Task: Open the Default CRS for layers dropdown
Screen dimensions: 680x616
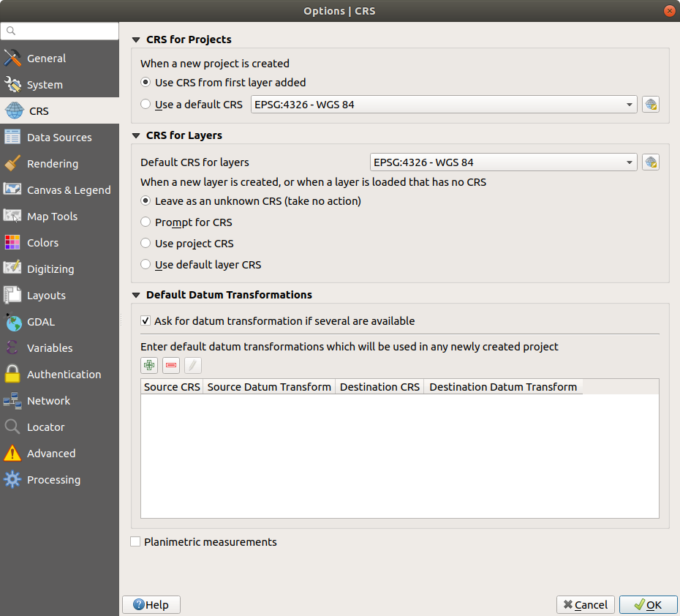Action: tap(502, 162)
